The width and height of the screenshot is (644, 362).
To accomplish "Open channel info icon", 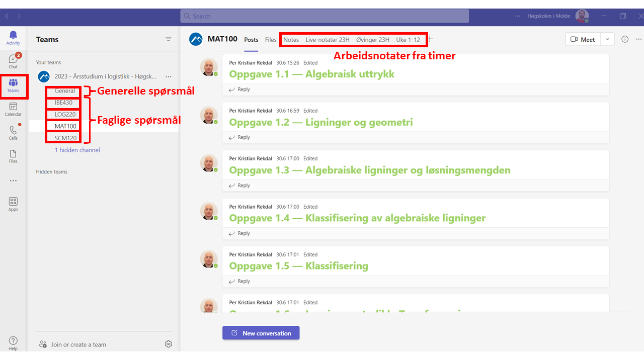I will 625,39.
